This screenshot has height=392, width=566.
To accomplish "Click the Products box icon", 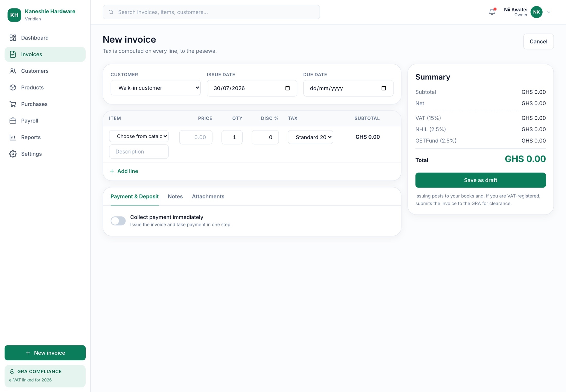I will 13,87.
